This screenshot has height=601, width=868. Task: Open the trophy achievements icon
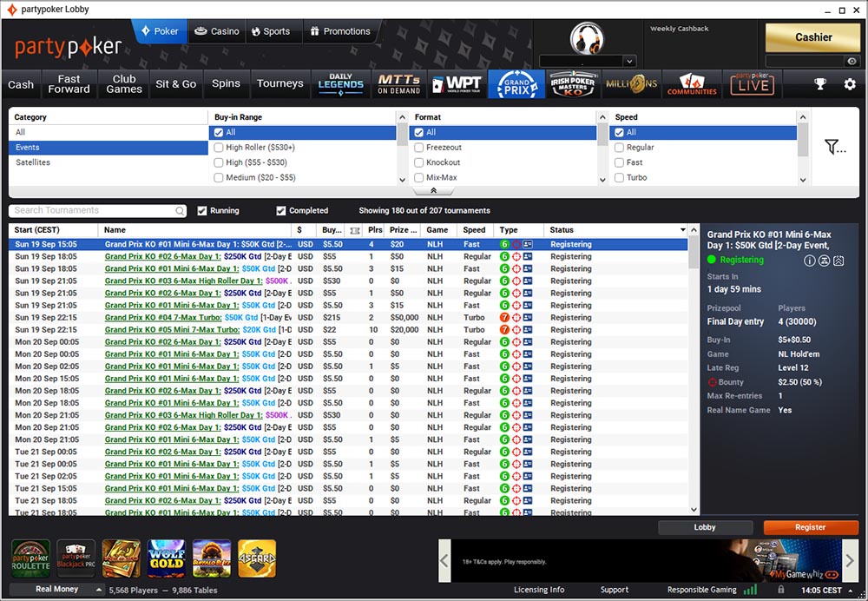tap(820, 83)
